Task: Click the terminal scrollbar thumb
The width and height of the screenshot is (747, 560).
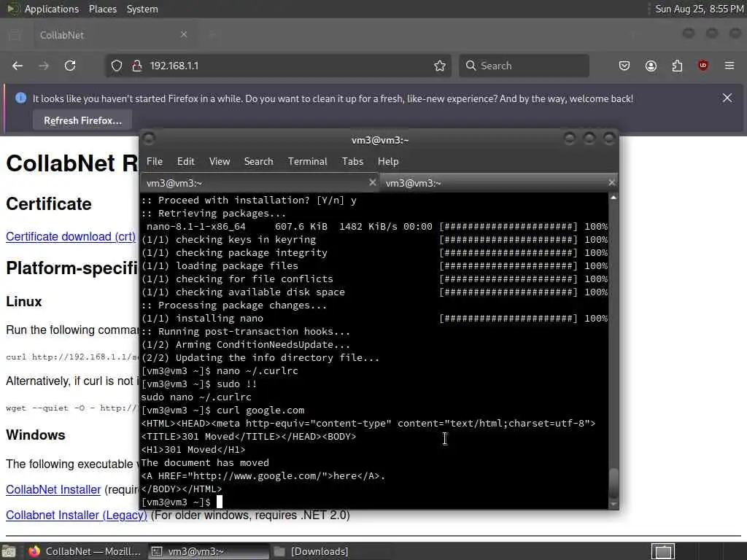Action: tap(614, 483)
